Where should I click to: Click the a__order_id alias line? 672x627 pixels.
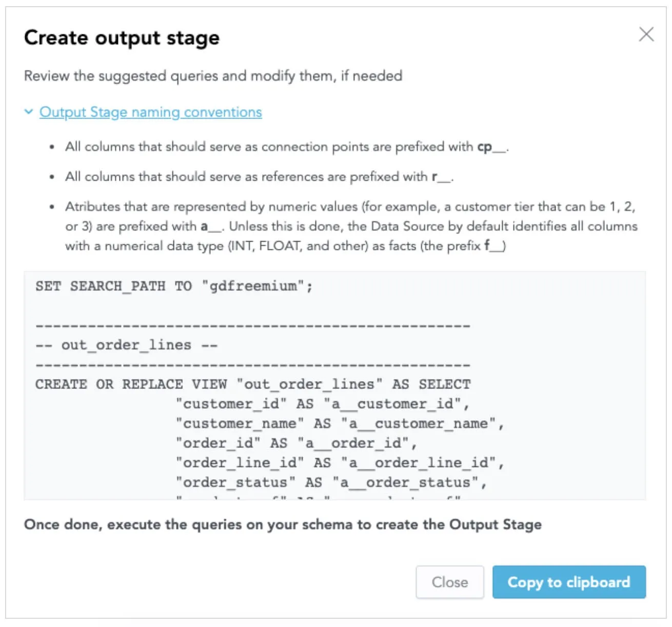pos(295,443)
